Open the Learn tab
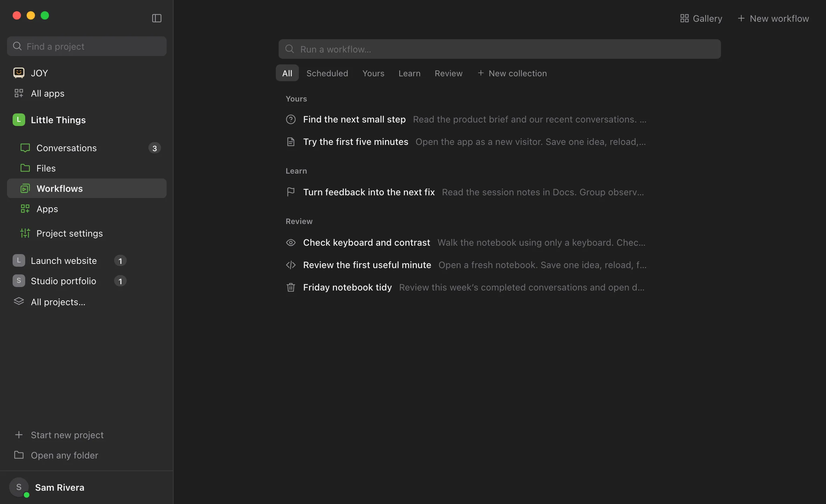Image resolution: width=826 pixels, height=504 pixels. pos(409,73)
